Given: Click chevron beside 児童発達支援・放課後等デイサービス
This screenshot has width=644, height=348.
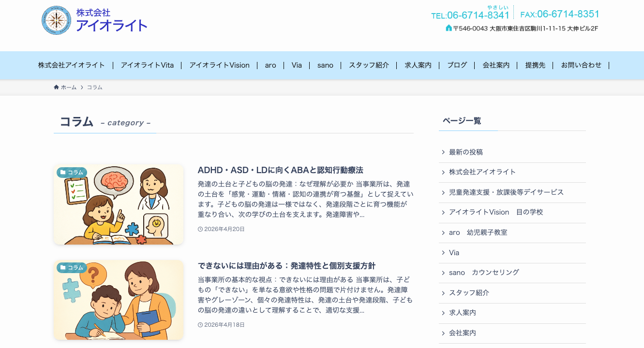Looking at the screenshot, I should tap(443, 192).
